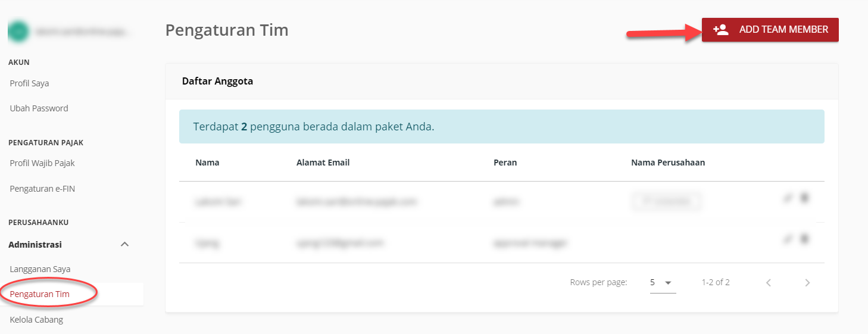Click the green user avatar in sidebar
The width and height of the screenshot is (868, 334).
click(18, 32)
